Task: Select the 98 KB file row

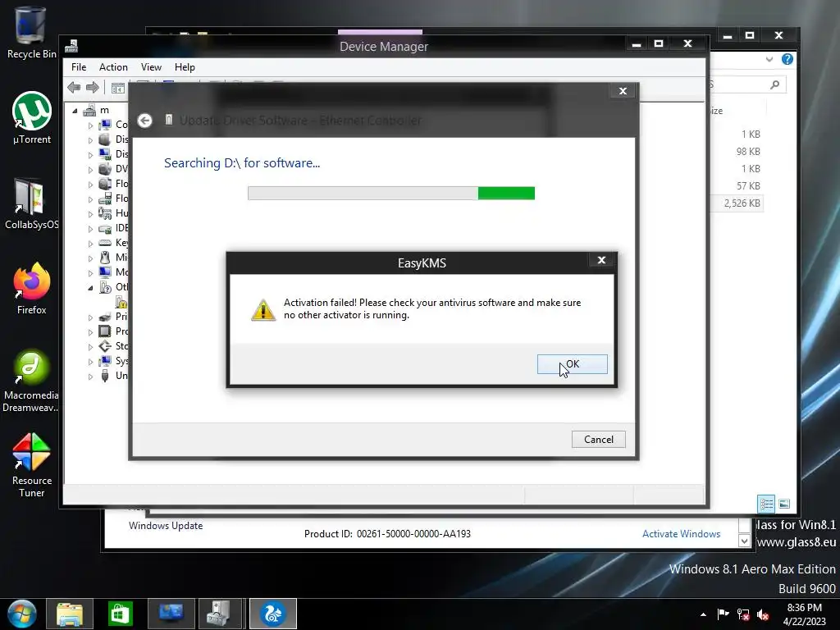Action: point(737,152)
